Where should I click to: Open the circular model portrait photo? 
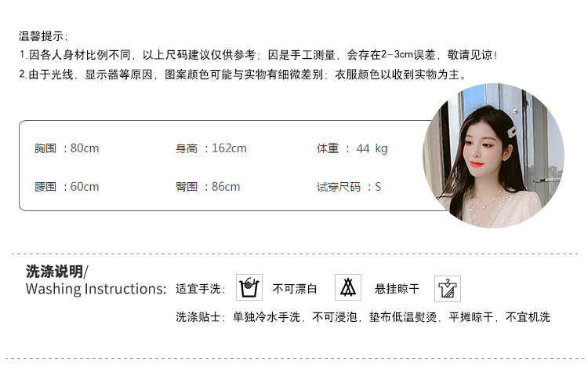493,155
